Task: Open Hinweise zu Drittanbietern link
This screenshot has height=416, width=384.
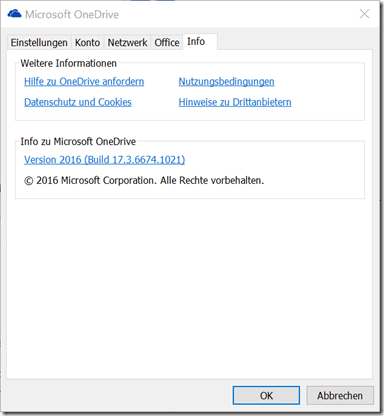Action: pos(235,102)
